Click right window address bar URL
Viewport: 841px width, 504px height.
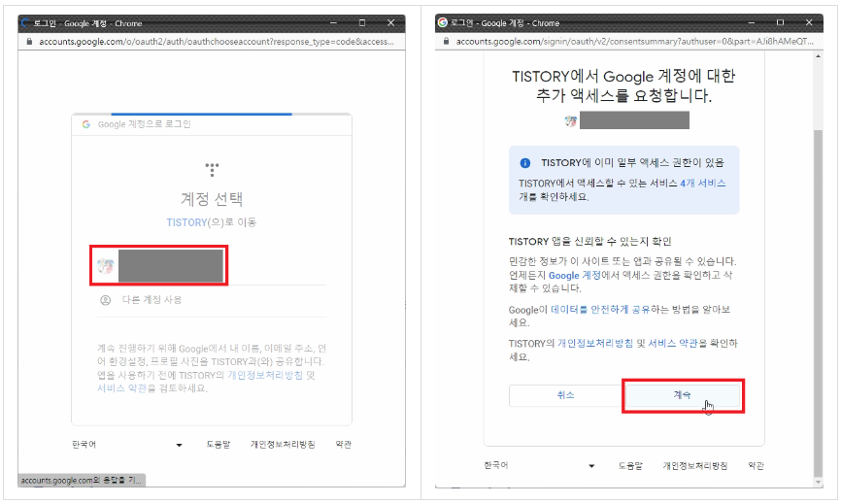(x=634, y=42)
